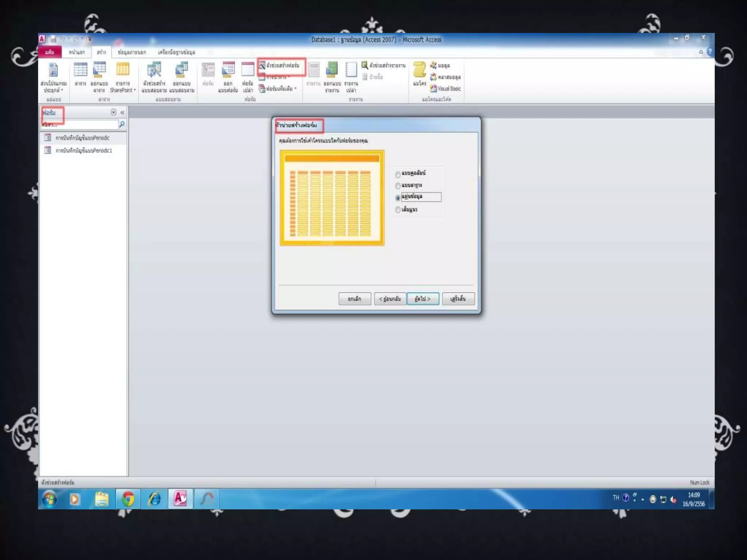Open the Database Tools (เครื่องมือฐานข้อมูล) tab
The image size is (747, 560).
176,52
